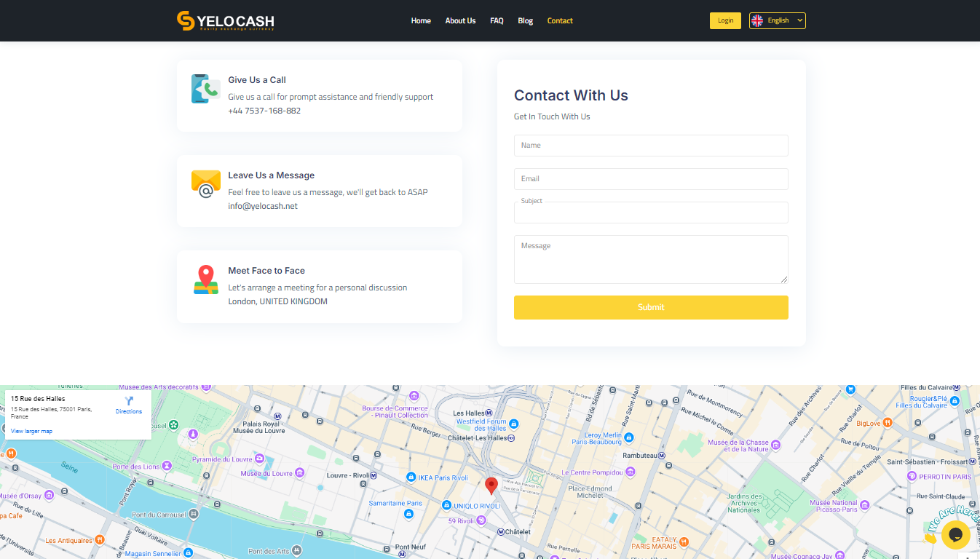Screen dimensions: 980x559
Task: Click the 15 Rue des Halles title
Action: click(38, 399)
